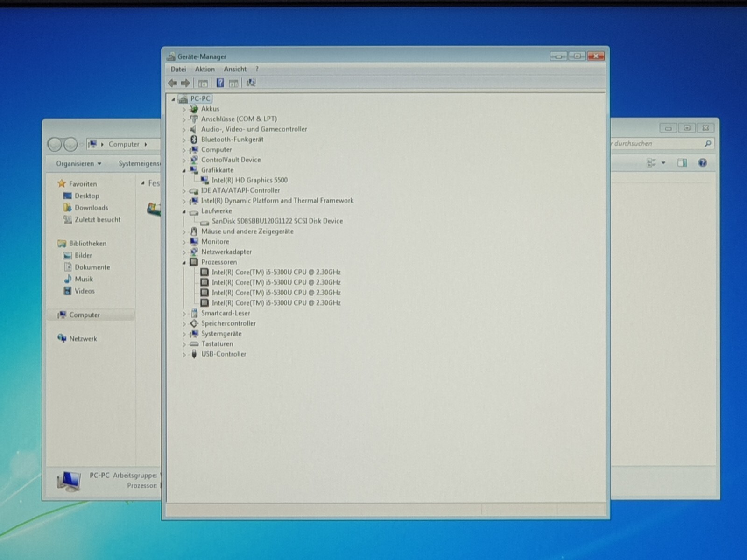Click Systemeigenschaften button in Explorer toolbar
The image size is (747, 560).
pyautogui.click(x=139, y=163)
